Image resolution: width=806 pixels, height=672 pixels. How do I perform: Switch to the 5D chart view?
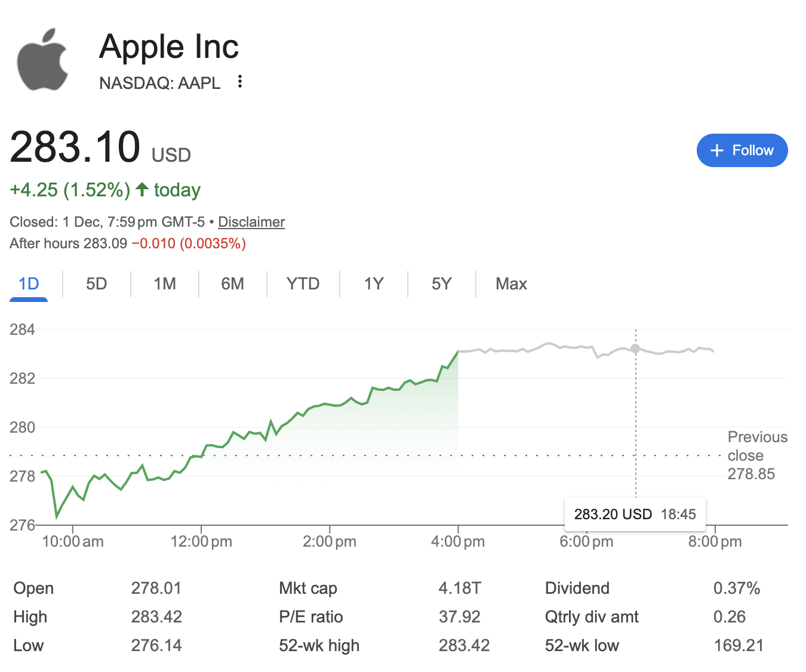[96, 284]
